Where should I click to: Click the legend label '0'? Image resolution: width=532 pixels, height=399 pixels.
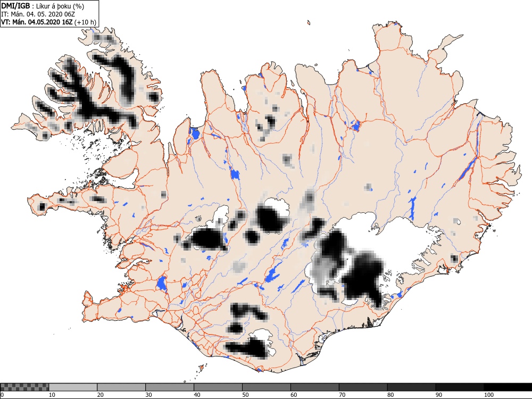2,395
